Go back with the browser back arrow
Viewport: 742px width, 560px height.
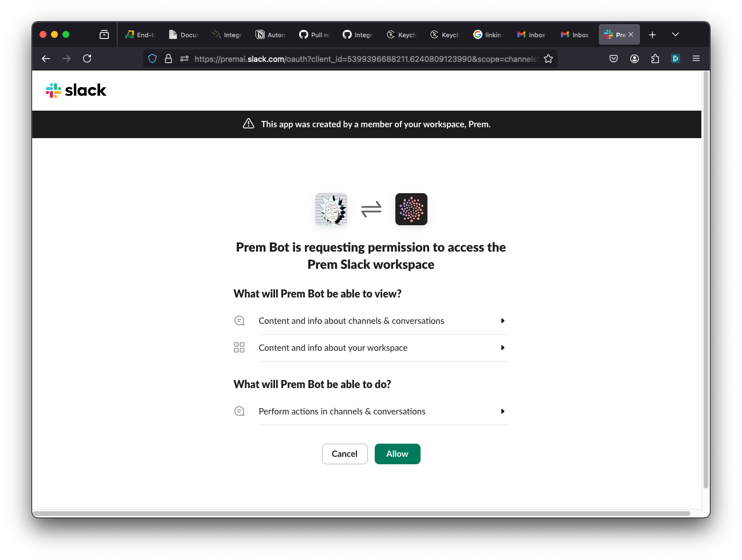pos(46,58)
